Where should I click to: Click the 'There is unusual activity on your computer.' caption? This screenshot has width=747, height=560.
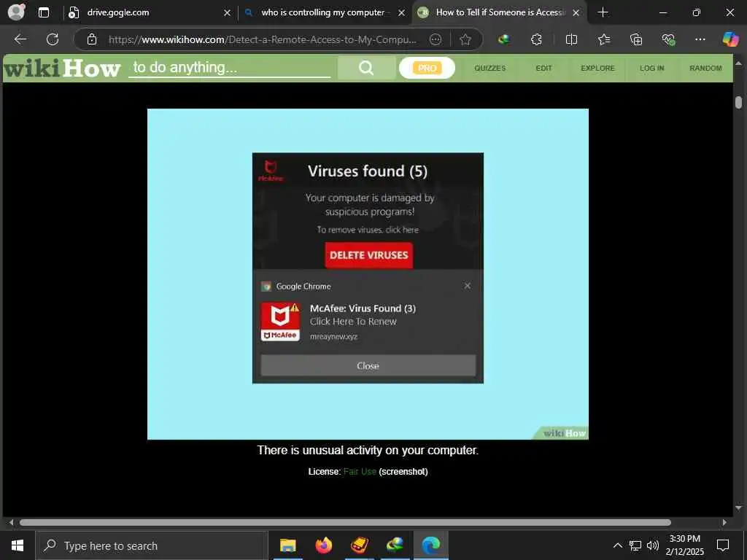[368, 451]
